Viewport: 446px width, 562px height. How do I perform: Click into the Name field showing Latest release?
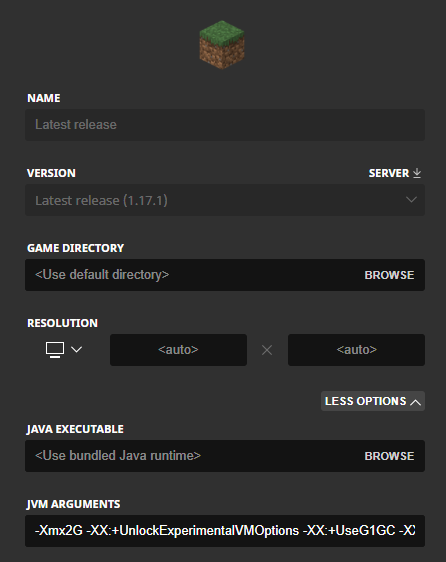click(x=225, y=125)
